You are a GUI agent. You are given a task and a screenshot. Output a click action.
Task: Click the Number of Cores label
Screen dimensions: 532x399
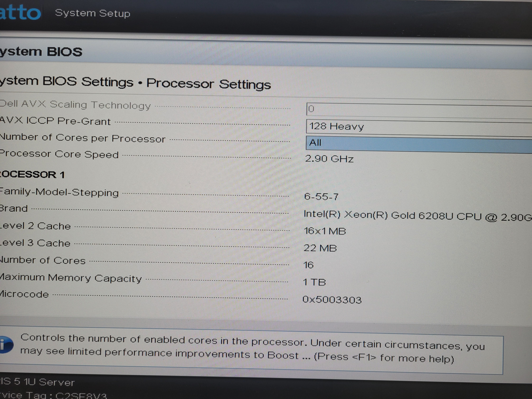click(43, 260)
